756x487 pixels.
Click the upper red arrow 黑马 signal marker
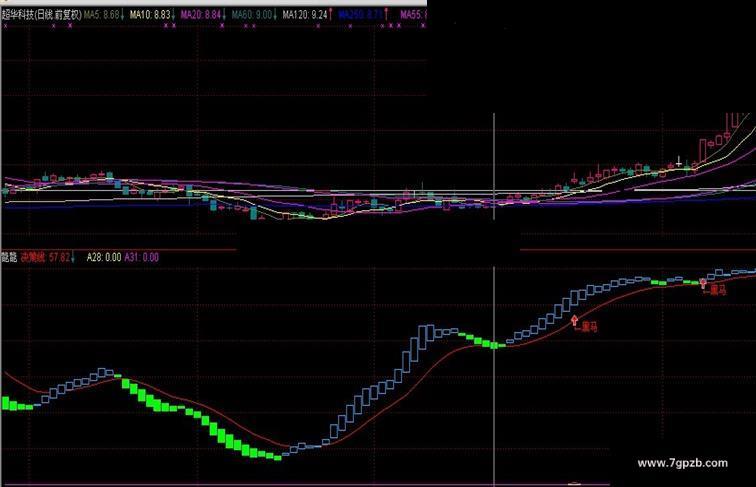point(703,284)
